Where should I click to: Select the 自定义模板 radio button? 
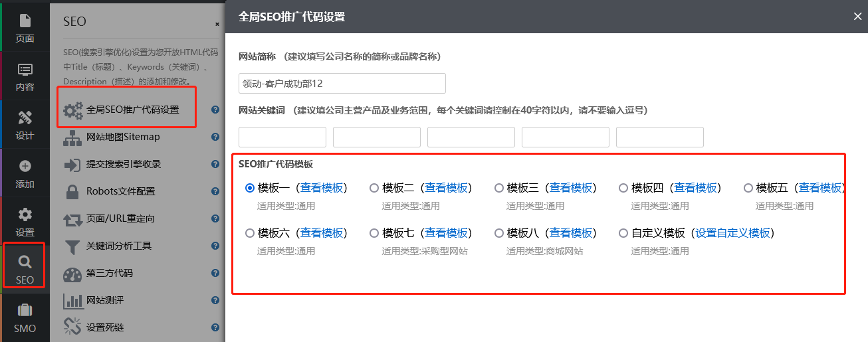pos(623,233)
